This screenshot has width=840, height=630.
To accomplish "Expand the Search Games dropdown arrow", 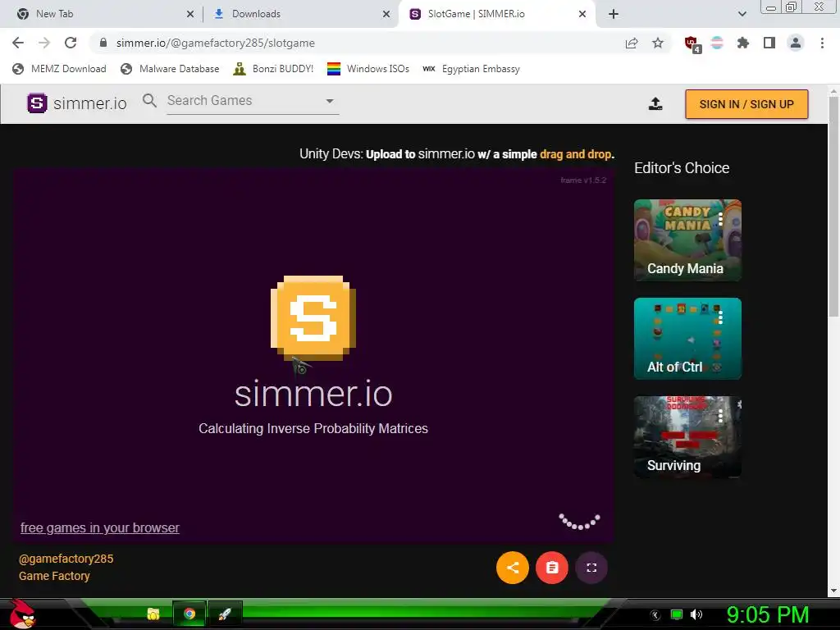I will 330,101.
